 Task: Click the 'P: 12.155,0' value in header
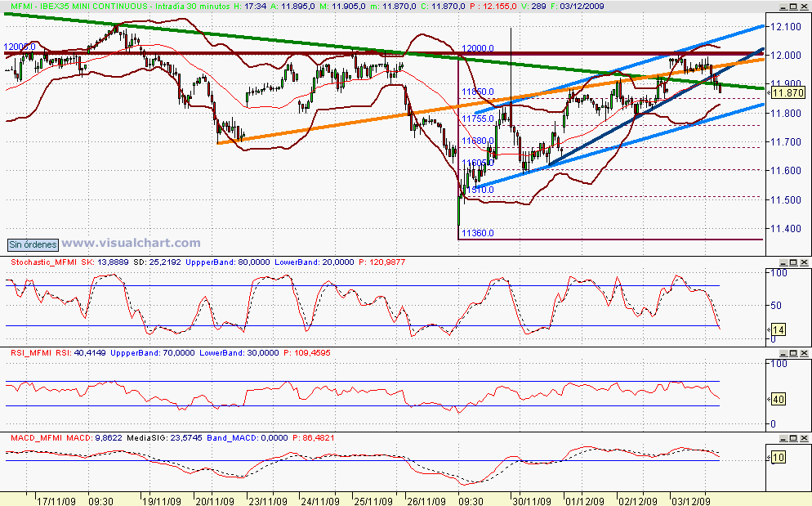point(493,7)
